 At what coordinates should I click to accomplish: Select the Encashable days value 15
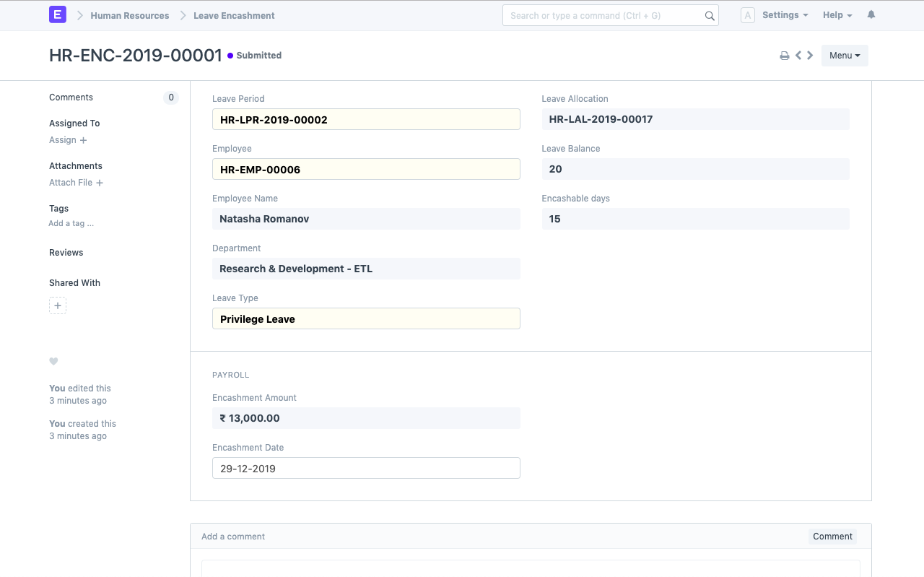(x=696, y=219)
